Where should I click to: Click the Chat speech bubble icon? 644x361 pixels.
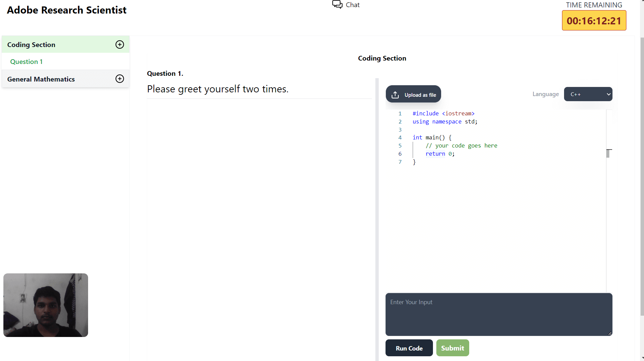[337, 4]
